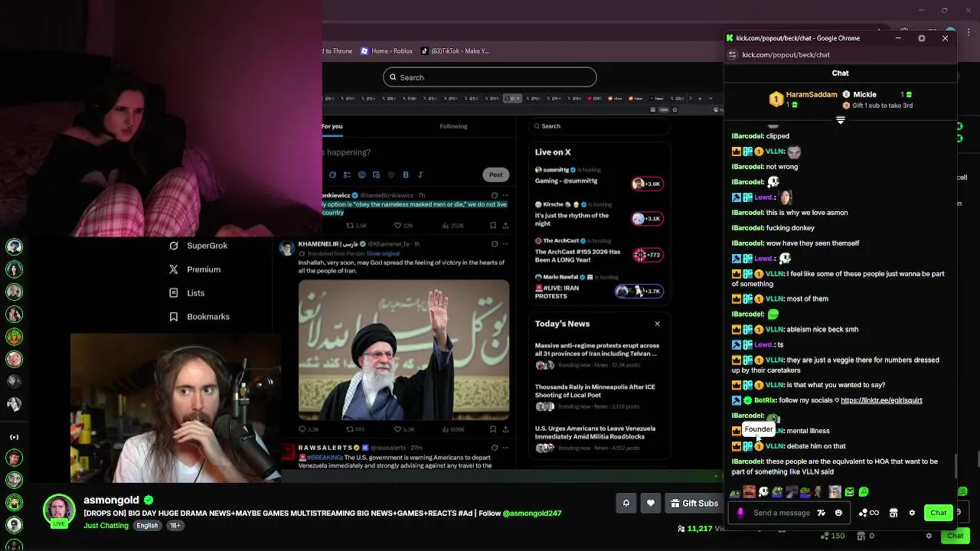This screenshot has height=551, width=980.
Task: Toggle italic formatting in tweet composer
Action: click(420, 174)
